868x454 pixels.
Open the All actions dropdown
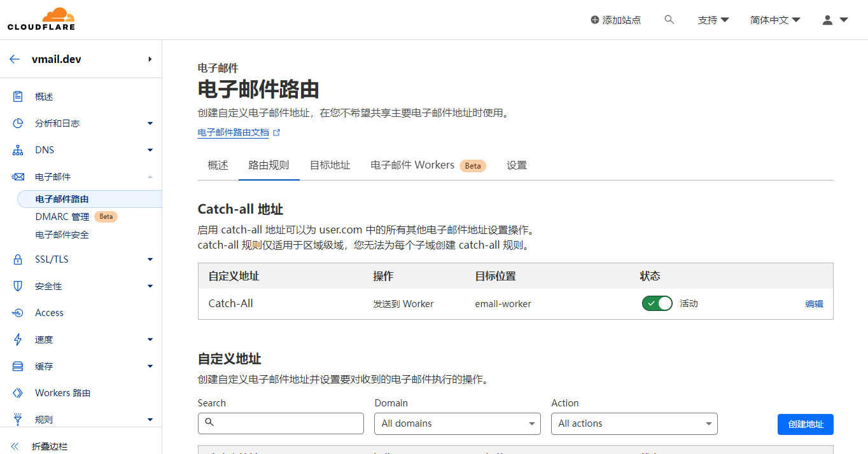(634, 423)
